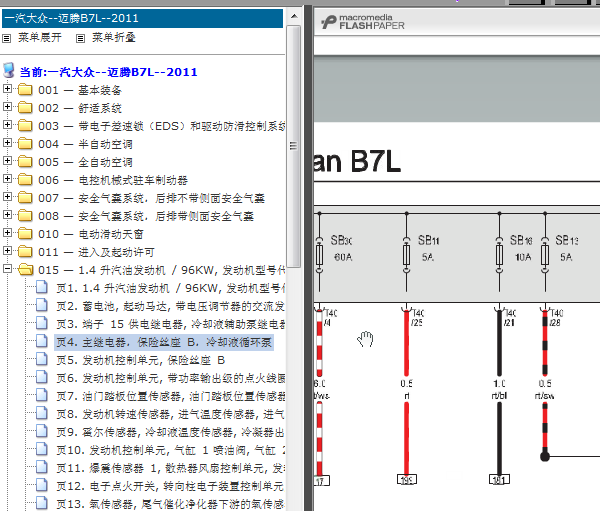Click the tree panel scroll-up arrow
The width and height of the screenshot is (600, 511).
294,16
